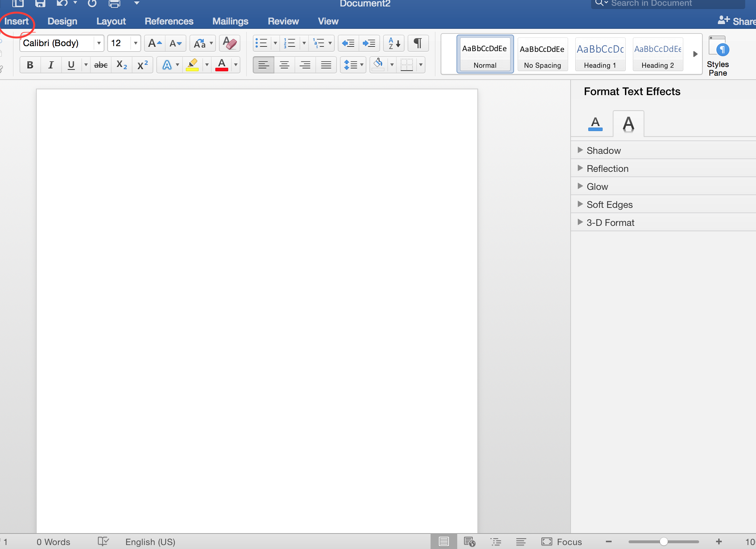This screenshot has height=549, width=756.
Task: Apply the Heading 1 style
Action: tap(600, 54)
